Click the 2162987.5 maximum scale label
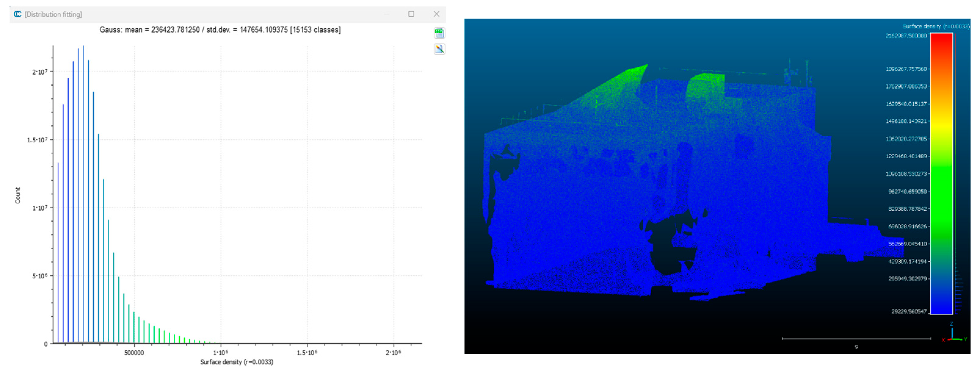Viewport: 980px width, 374px height. (906, 36)
